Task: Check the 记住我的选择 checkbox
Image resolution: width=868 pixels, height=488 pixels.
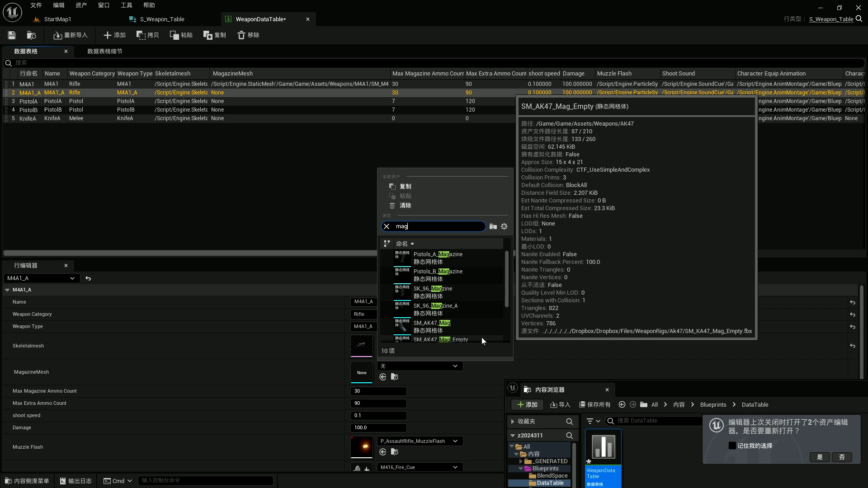Action: coord(732,446)
